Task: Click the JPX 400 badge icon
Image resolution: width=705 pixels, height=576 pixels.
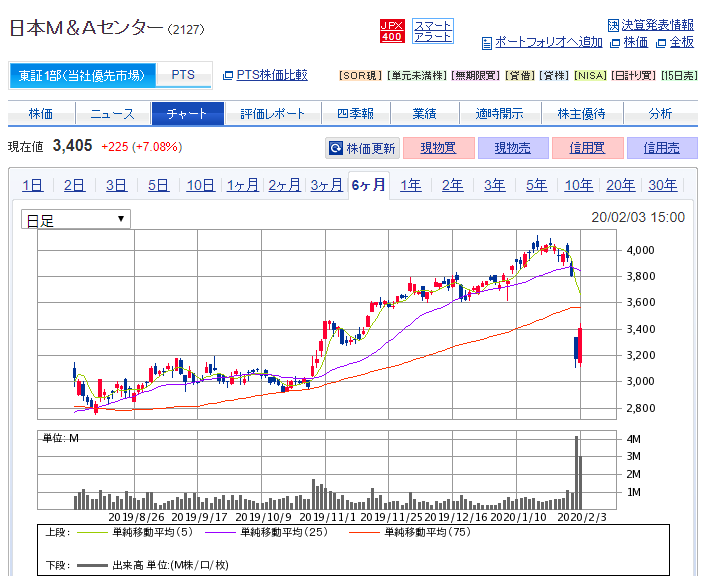Action: [x=392, y=31]
